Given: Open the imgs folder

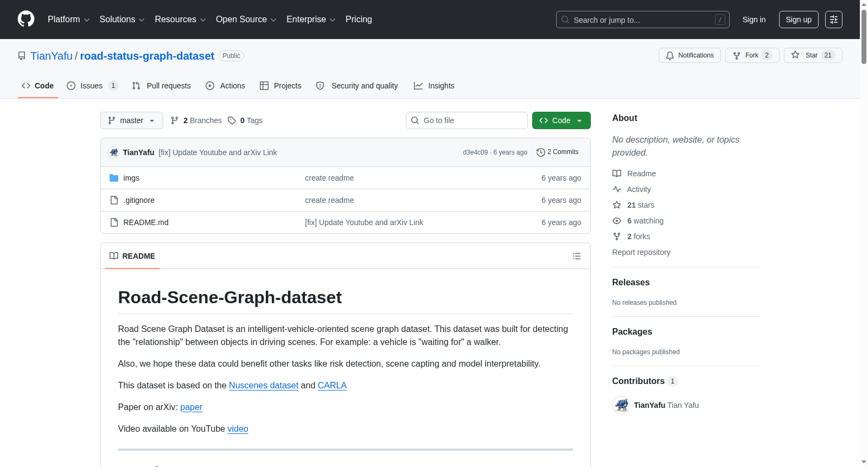Looking at the screenshot, I should coord(131,178).
